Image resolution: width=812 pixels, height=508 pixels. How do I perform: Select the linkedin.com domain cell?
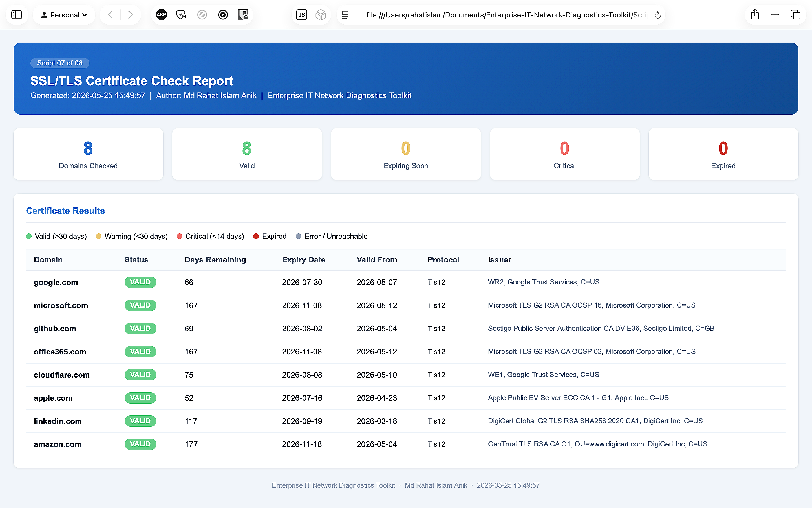58,422
